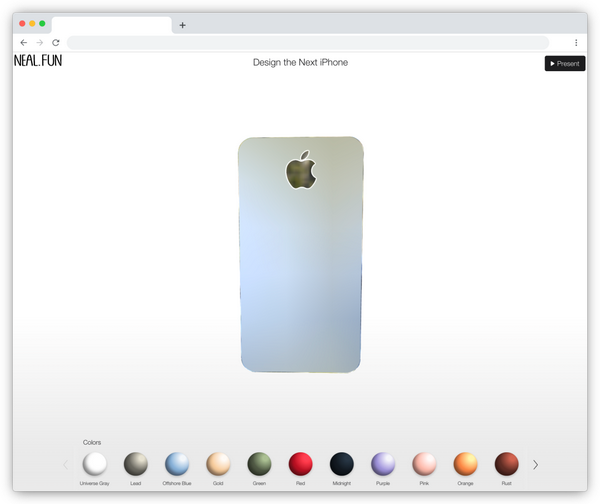Image resolution: width=600 pixels, height=504 pixels.
Task: Apply the Orange color
Action: pyautogui.click(x=465, y=464)
